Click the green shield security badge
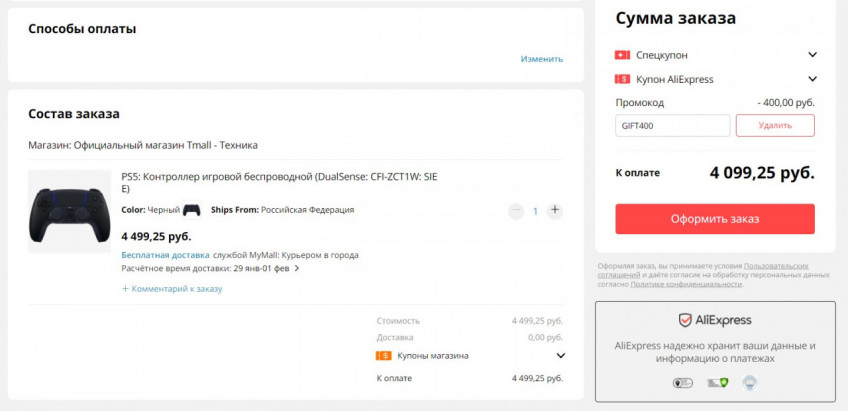 coord(717,382)
